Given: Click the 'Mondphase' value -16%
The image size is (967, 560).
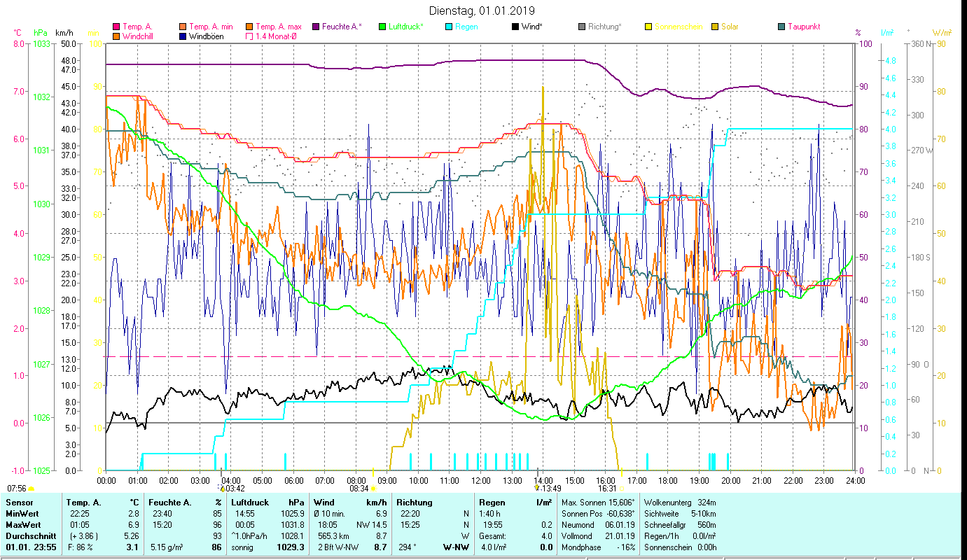Looking at the screenshot, I should (x=625, y=547).
